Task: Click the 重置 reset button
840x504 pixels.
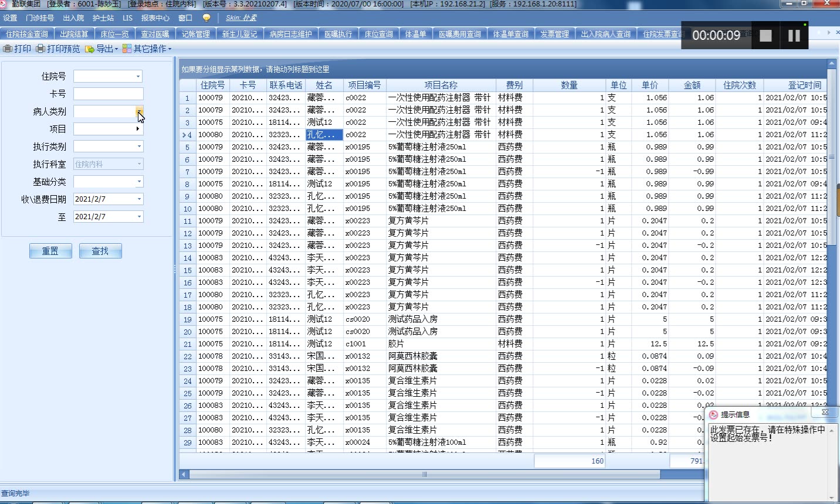Action: tap(50, 251)
